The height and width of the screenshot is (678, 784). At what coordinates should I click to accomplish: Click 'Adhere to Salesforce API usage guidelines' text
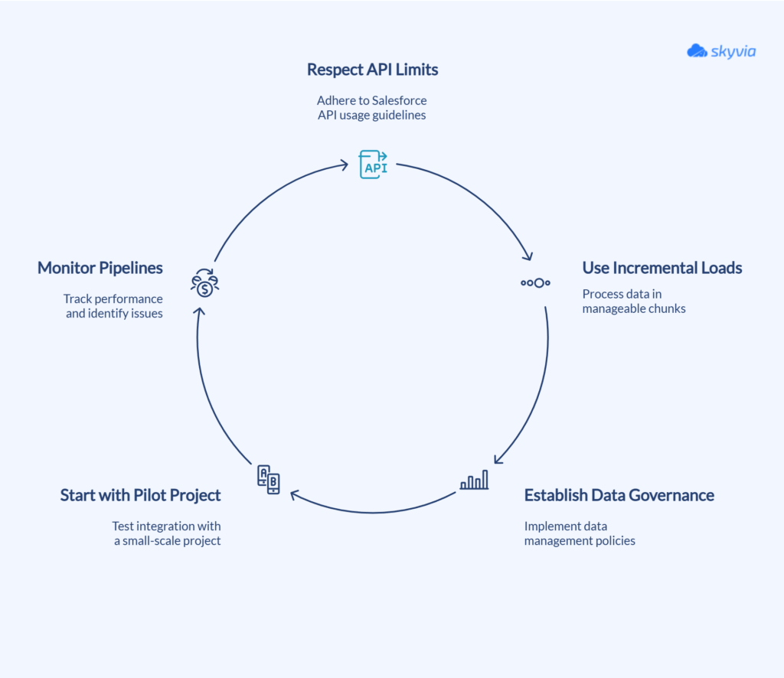click(x=372, y=107)
